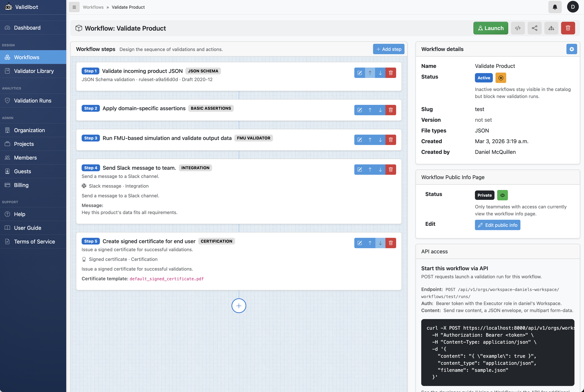Remove Step 4 with its trash icon

coord(391,170)
